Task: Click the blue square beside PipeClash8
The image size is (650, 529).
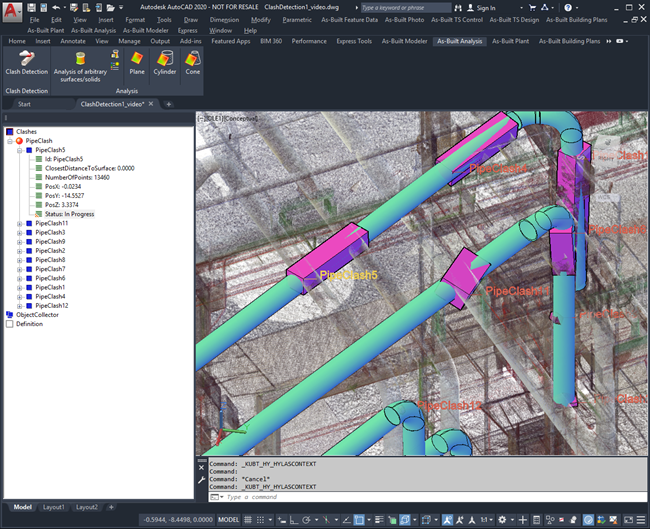Action: coord(29,260)
